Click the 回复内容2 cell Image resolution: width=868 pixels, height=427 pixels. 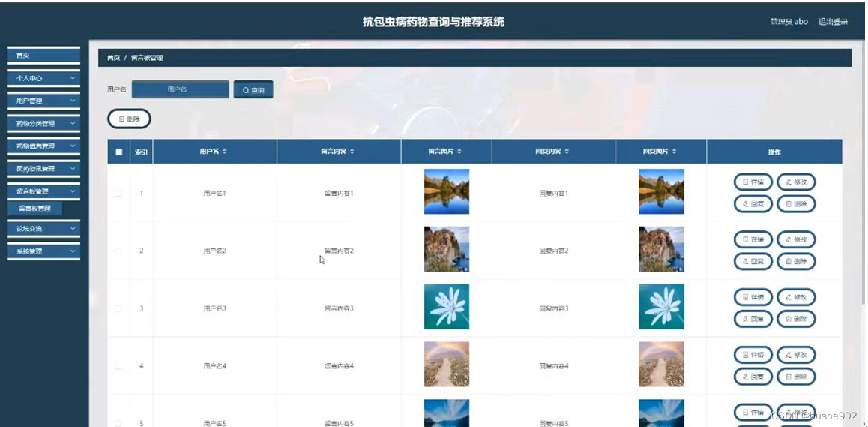[x=554, y=251]
